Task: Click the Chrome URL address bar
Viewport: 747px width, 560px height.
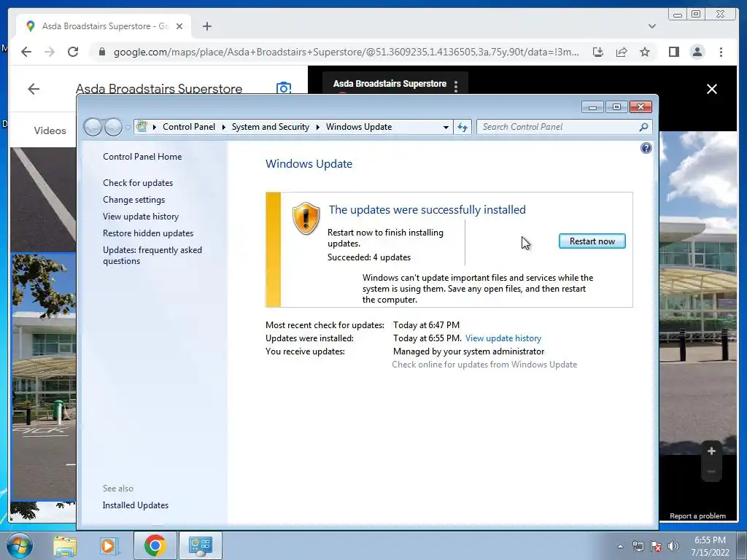Action: pyautogui.click(x=346, y=52)
